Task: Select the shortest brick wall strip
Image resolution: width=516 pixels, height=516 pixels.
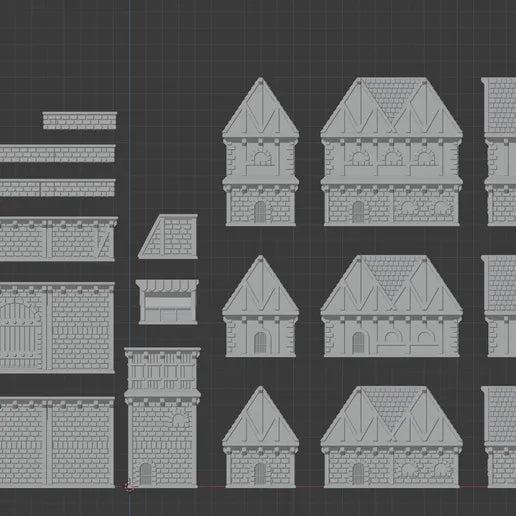Action: [x=80, y=121]
